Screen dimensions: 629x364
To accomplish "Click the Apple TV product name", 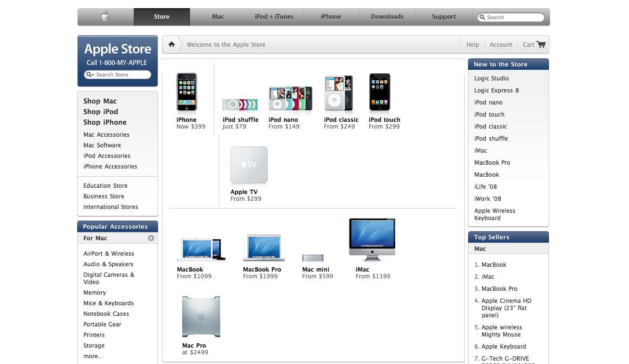I will (244, 192).
